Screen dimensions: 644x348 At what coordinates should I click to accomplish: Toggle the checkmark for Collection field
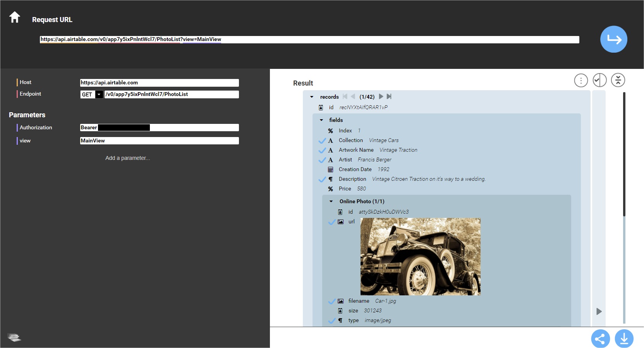point(322,140)
